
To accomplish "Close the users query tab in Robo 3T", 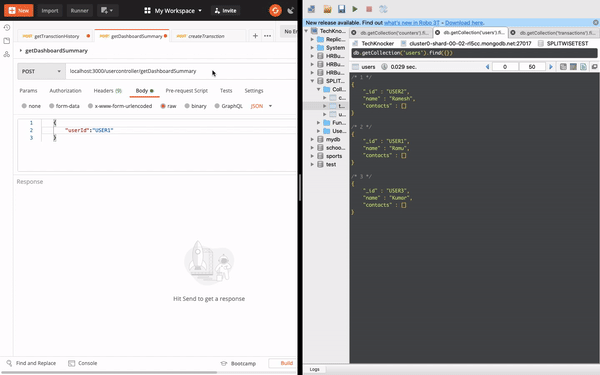I will click(437, 33).
